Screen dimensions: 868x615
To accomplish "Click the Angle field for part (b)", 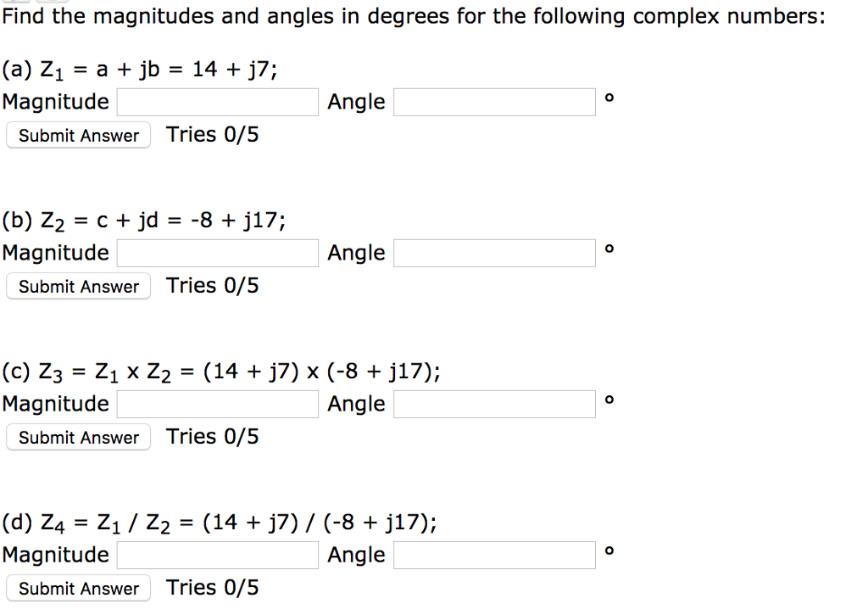I will tap(494, 253).
